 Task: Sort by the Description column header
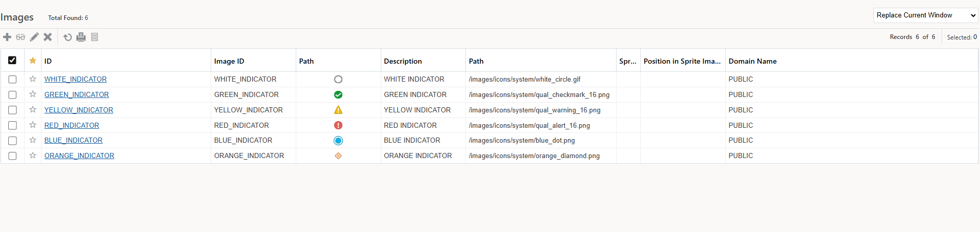pyautogui.click(x=403, y=61)
